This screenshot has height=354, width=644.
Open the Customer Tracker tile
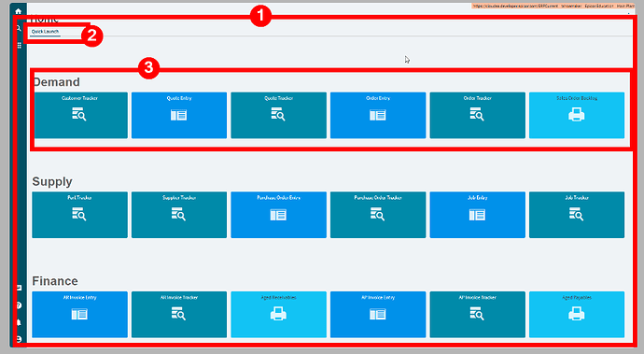[79, 115]
